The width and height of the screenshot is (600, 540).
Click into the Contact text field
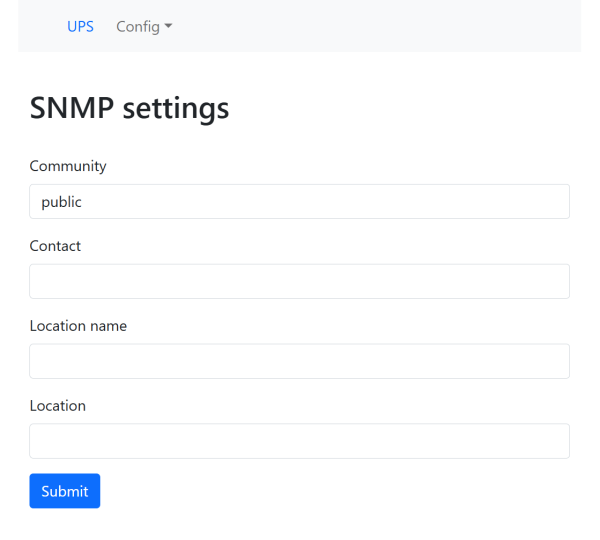(300, 281)
